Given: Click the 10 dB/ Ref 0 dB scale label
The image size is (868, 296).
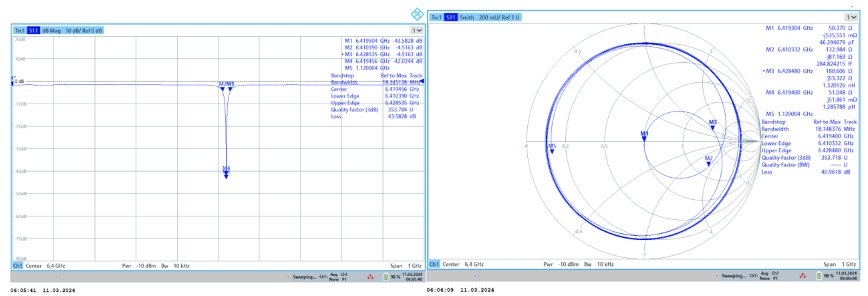Looking at the screenshot, I should coord(84,31).
